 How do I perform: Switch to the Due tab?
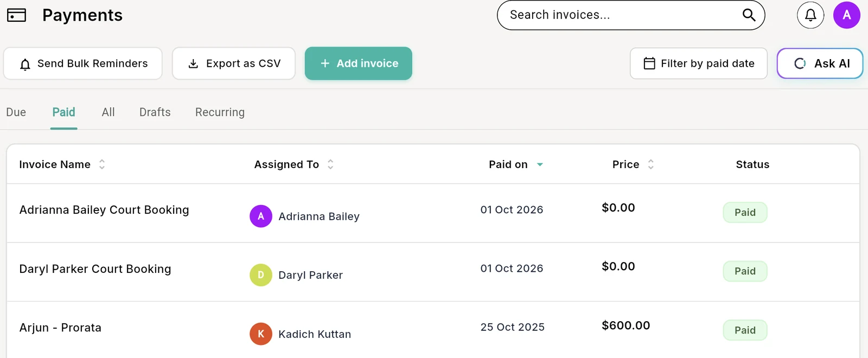(x=16, y=112)
